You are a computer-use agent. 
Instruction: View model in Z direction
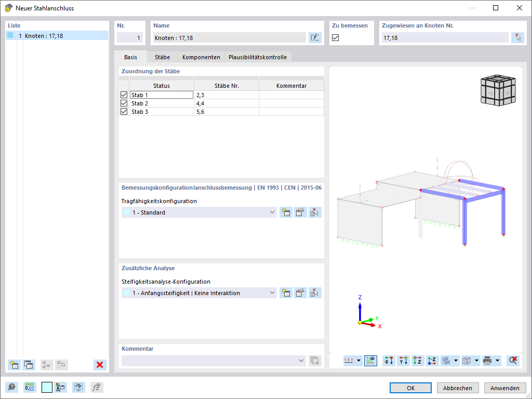click(418, 361)
